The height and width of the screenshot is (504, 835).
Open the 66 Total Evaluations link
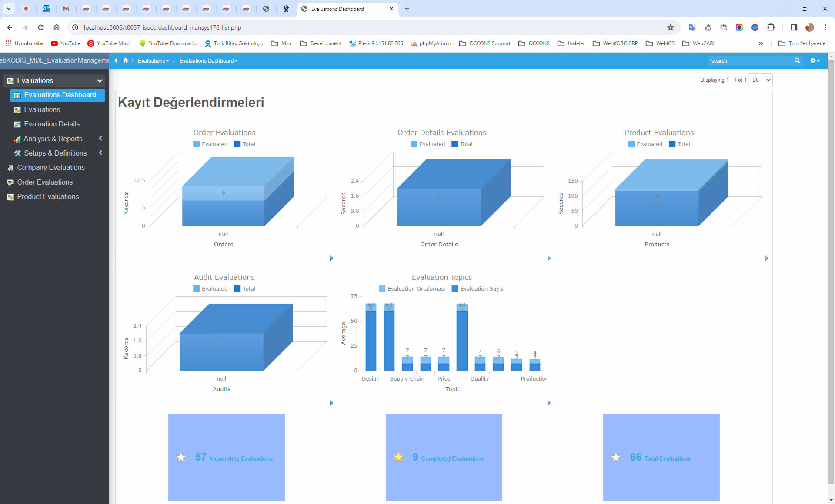(660, 458)
